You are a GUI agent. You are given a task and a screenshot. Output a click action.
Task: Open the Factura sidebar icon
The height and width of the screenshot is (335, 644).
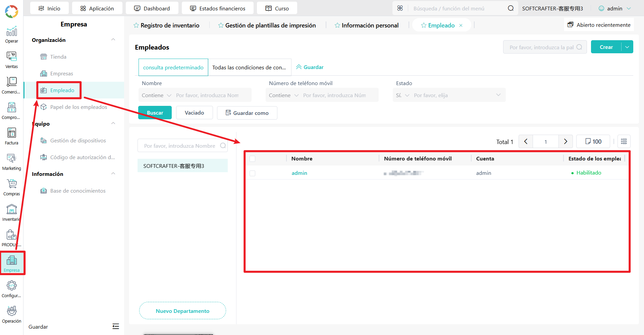(x=11, y=133)
